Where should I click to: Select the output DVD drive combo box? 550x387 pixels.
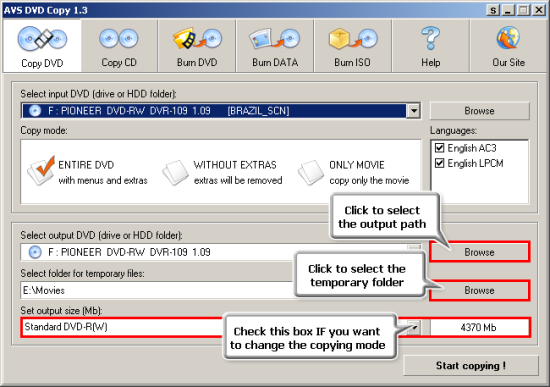(220, 252)
